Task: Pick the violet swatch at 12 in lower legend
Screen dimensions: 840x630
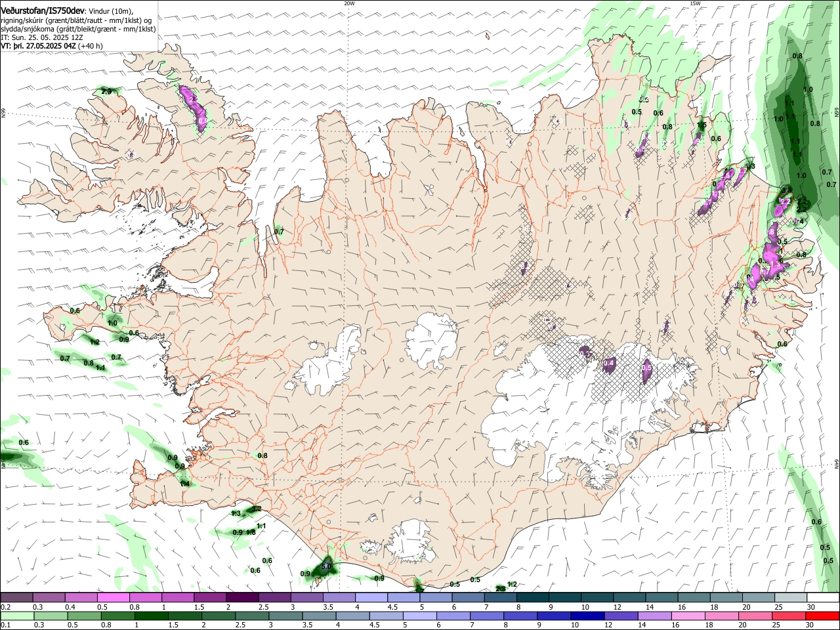Action: 620,616
